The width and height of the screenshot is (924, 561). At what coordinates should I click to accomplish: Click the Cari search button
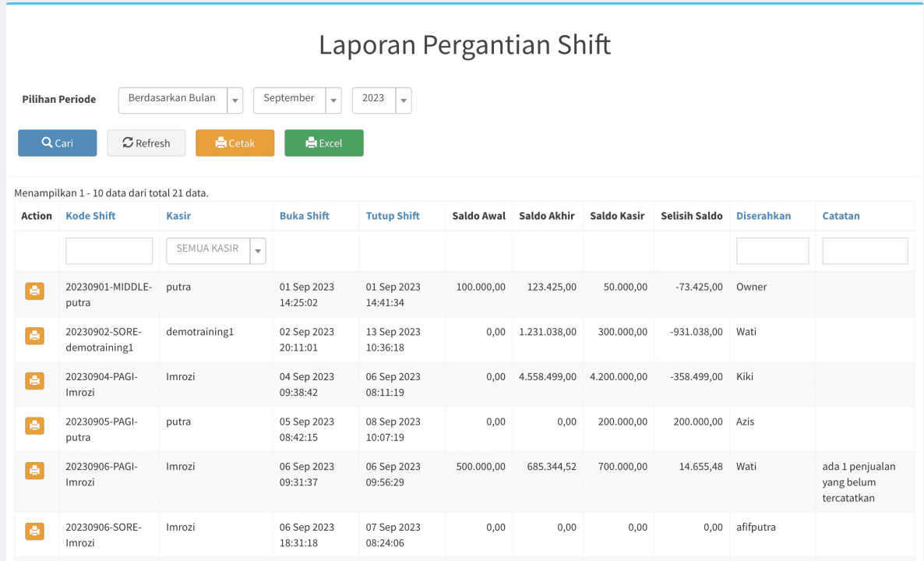(x=58, y=143)
